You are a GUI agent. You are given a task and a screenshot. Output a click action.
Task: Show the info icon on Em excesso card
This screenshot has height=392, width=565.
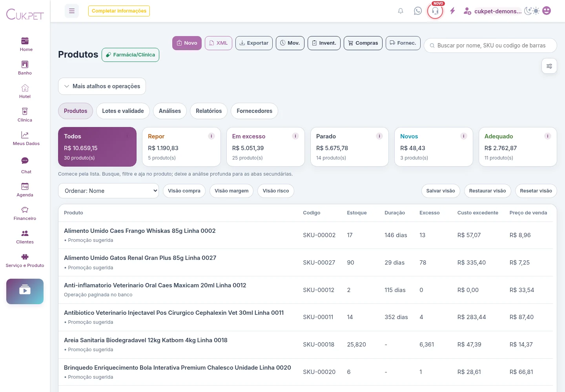[295, 136]
